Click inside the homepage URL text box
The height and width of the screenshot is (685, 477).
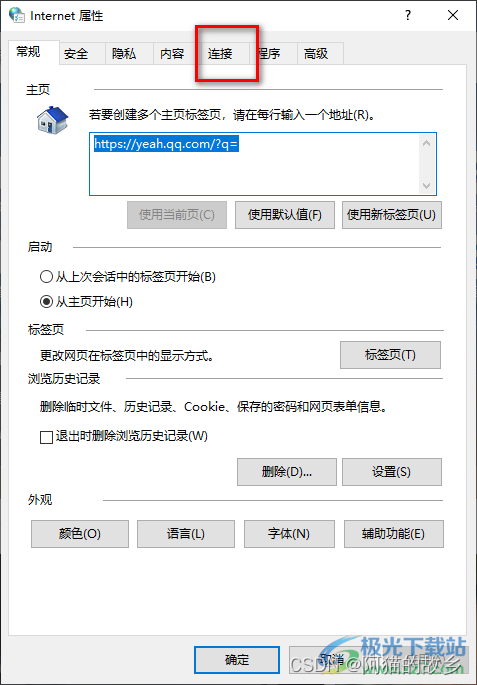tap(255, 164)
